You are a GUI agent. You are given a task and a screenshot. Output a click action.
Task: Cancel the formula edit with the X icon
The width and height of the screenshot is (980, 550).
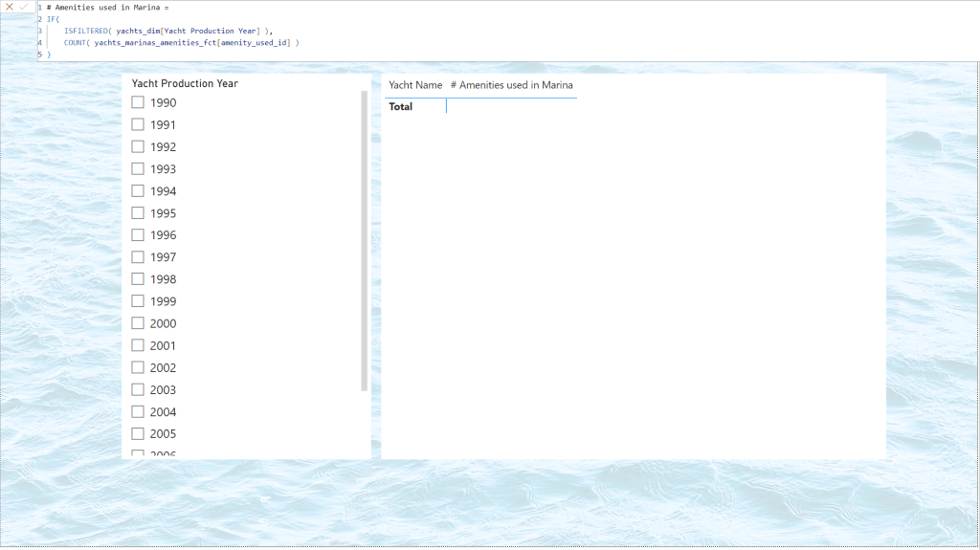[10, 7]
